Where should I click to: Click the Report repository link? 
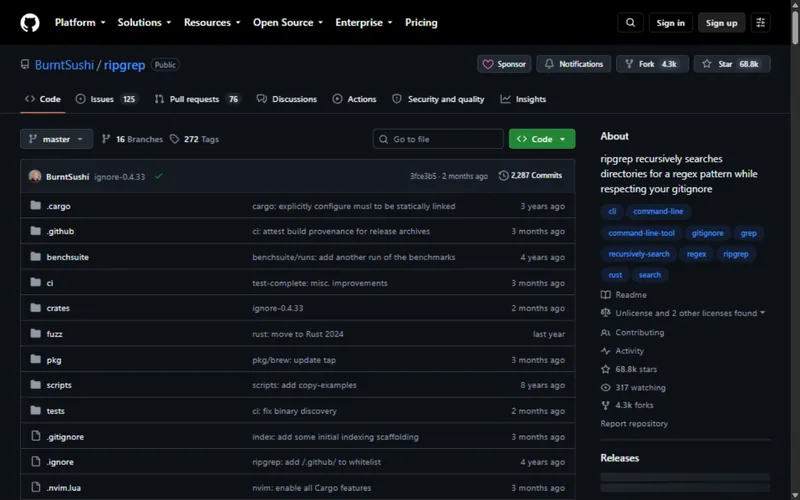pyautogui.click(x=634, y=423)
